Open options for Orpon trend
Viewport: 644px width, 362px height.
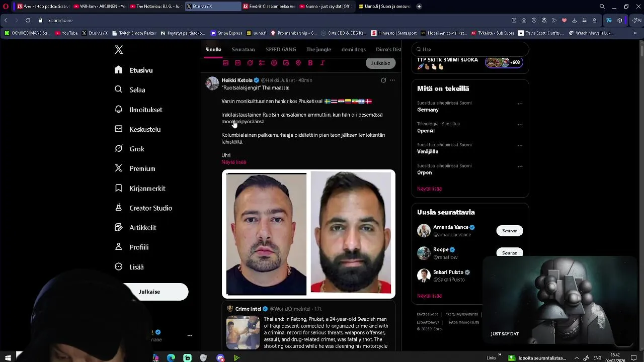click(520, 166)
